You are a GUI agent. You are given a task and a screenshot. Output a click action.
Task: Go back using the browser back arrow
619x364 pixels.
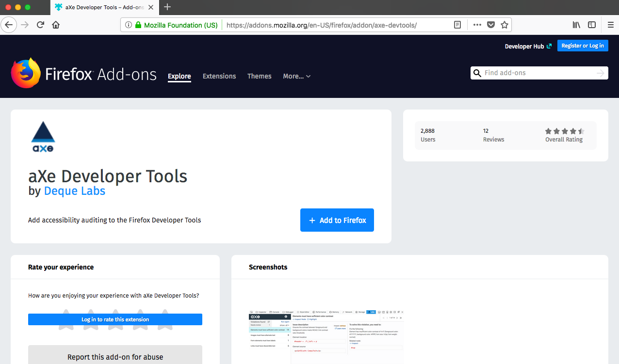pos(9,25)
